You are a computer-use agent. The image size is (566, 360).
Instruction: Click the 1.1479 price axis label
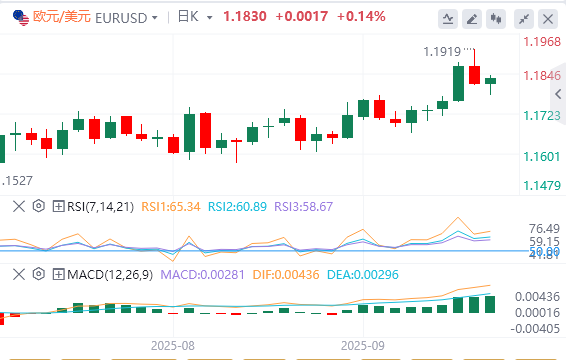[542, 186]
